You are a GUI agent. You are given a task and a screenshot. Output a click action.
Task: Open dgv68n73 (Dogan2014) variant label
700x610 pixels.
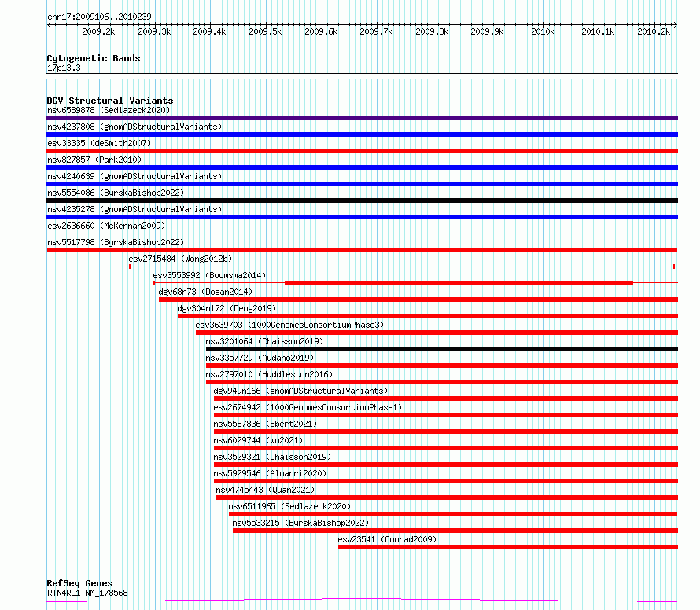click(205, 292)
